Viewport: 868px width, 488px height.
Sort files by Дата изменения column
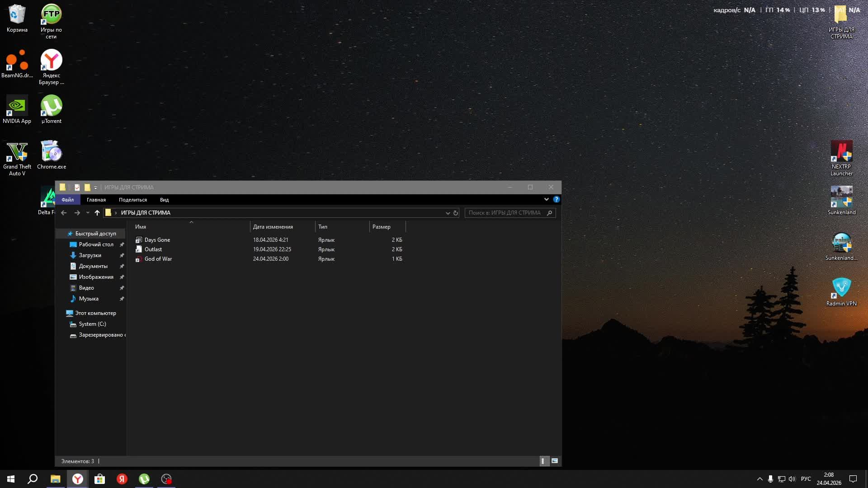coord(273,227)
